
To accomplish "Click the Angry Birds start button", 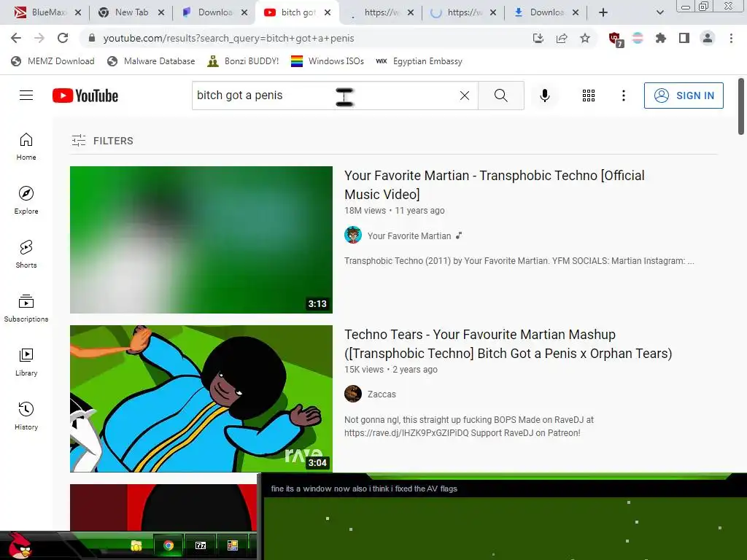I will (20, 545).
